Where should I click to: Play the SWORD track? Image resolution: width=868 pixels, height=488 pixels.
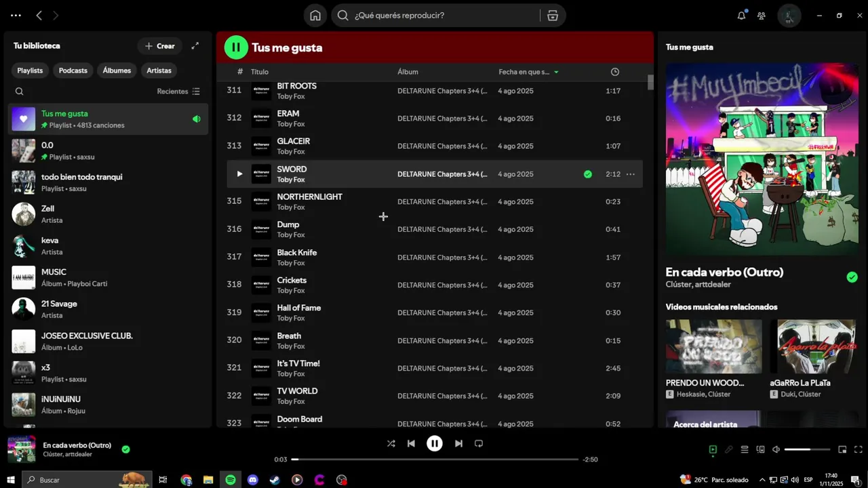click(239, 174)
